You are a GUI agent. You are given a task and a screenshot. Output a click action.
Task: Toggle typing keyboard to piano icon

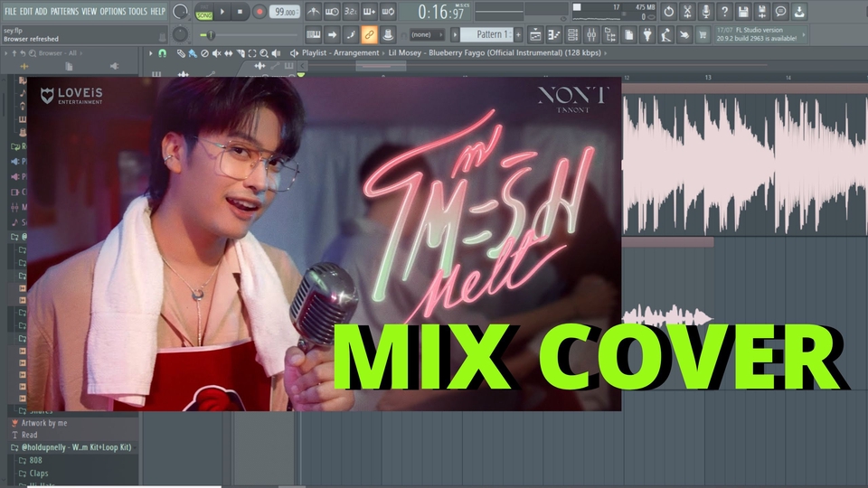(x=314, y=35)
